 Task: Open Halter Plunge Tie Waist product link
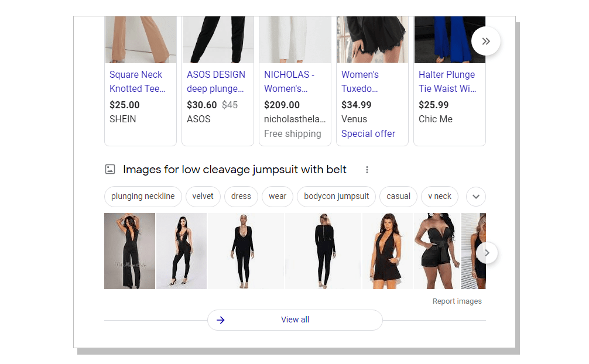[x=447, y=81]
